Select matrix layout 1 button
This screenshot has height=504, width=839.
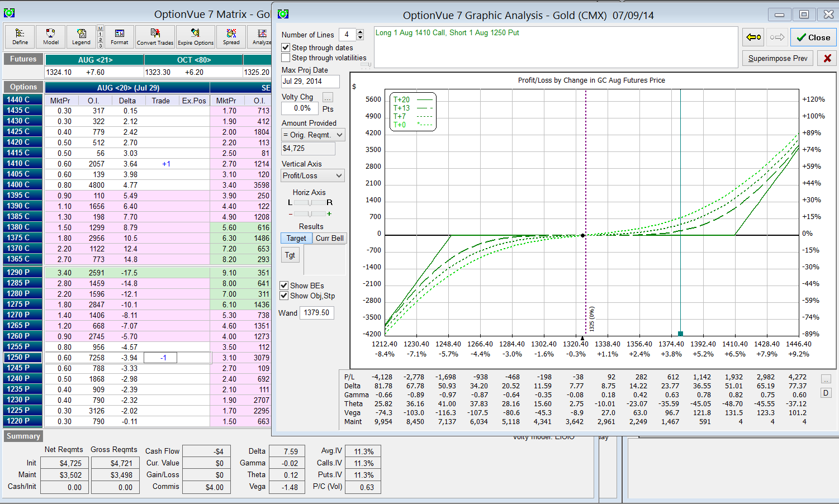(x=100, y=34)
